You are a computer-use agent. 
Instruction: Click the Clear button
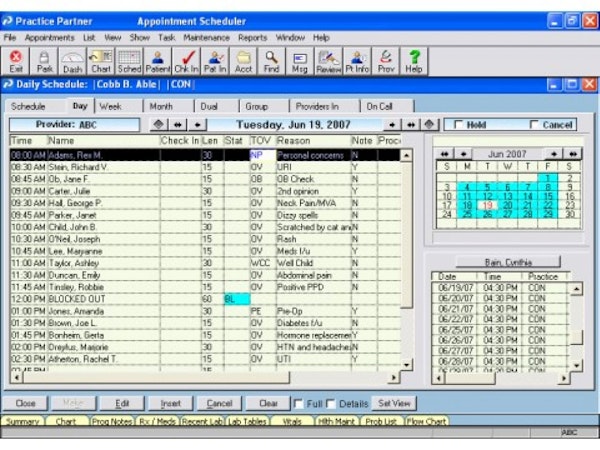pos(268,403)
